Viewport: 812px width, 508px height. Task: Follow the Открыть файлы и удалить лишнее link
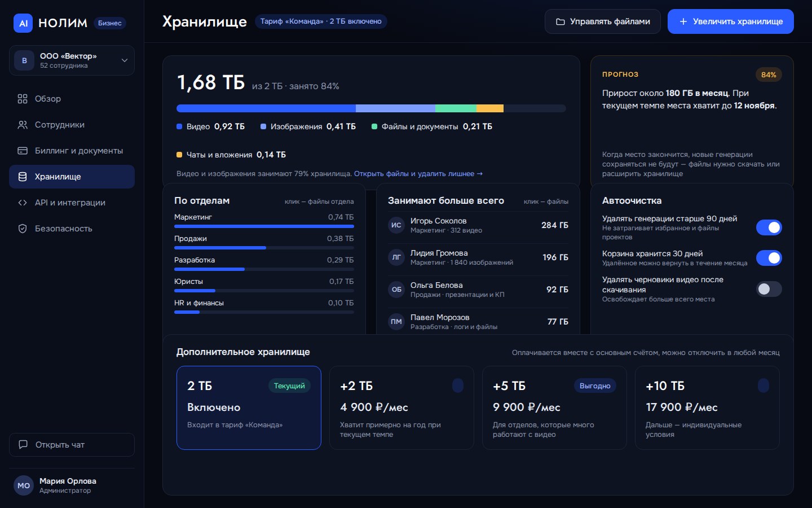(x=418, y=174)
